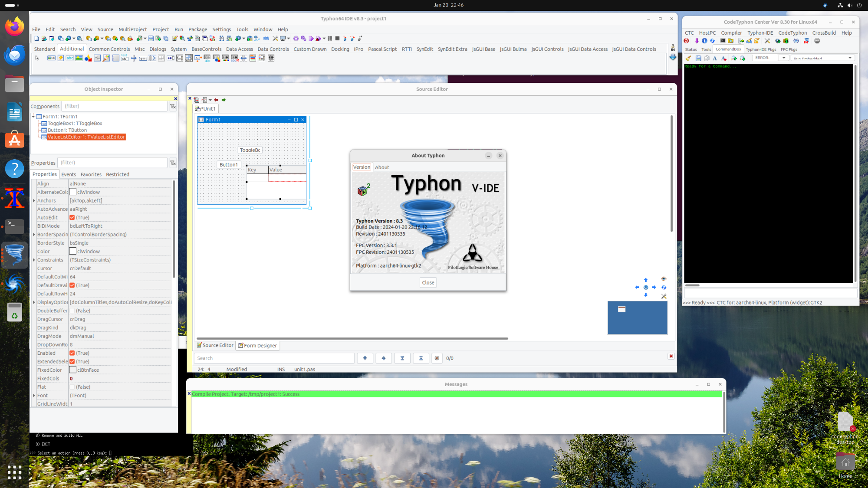
Task: Click the terminal icon in CodeTyphon Center toolbar
Action: tap(723, 41)
